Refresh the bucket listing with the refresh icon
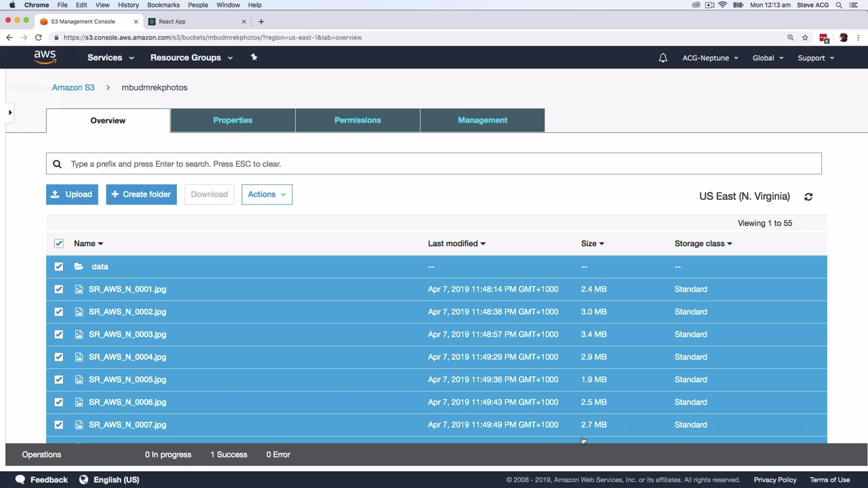This screenshot has height=488, width=868. [808, 197]
